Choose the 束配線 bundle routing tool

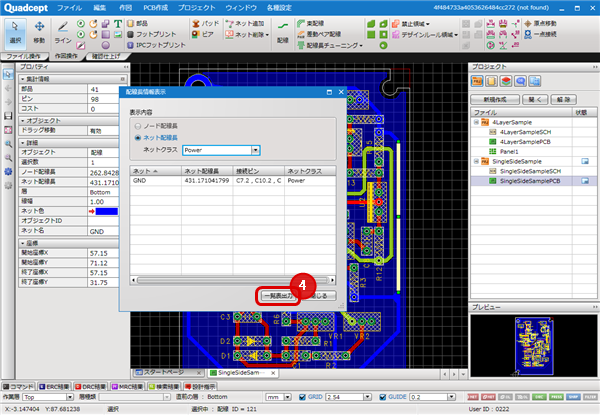[311, 24]
